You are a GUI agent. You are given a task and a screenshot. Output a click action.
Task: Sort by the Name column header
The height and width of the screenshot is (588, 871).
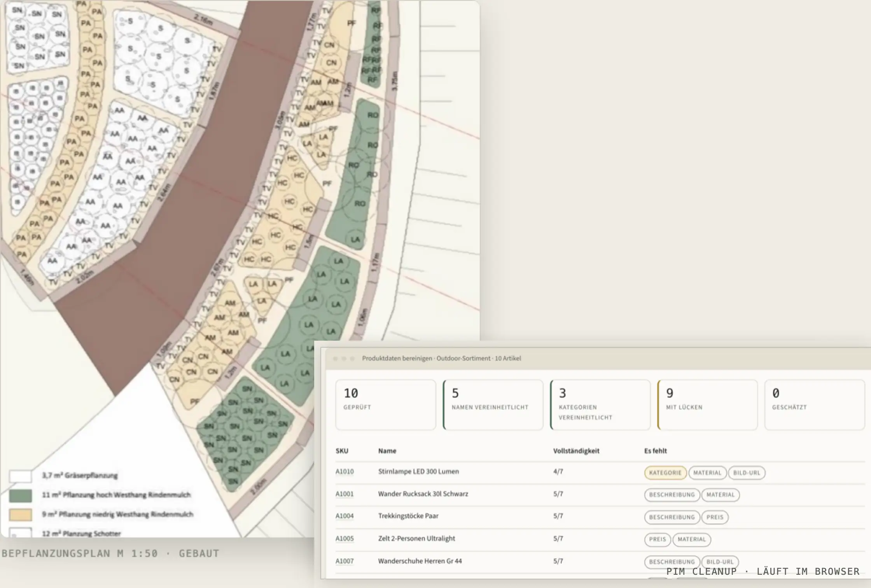click(387, 451)
